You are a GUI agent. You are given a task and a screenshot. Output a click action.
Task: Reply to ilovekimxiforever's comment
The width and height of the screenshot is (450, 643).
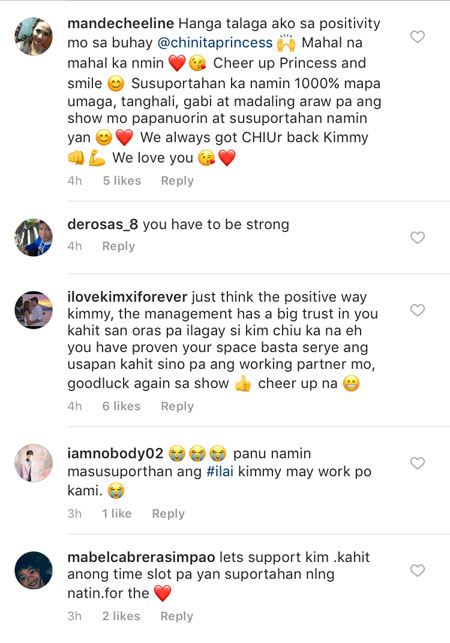[177, 406]
